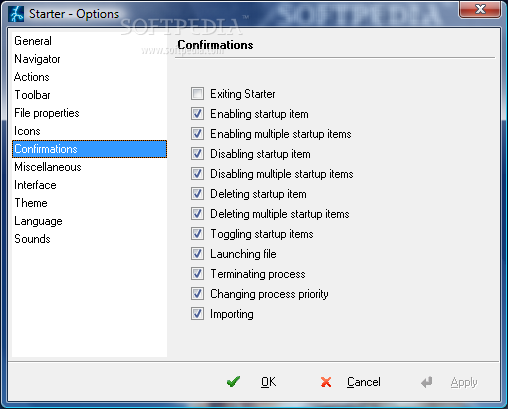
Task: Click the green checkmark OK icon
Action: pos(233,382)
